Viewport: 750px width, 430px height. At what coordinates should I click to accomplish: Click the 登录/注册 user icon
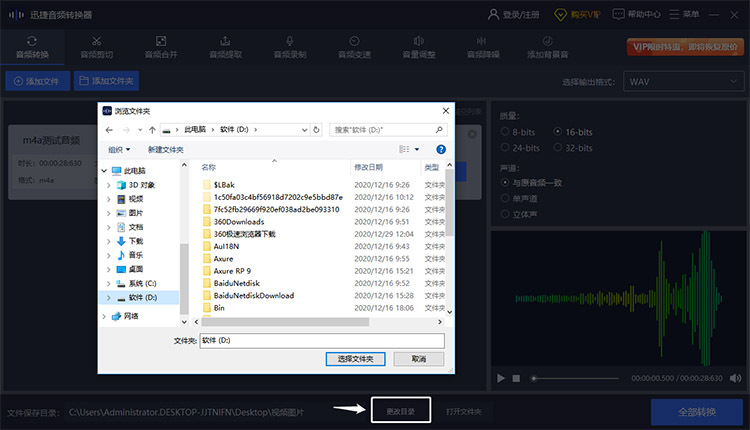pos(493,14)
